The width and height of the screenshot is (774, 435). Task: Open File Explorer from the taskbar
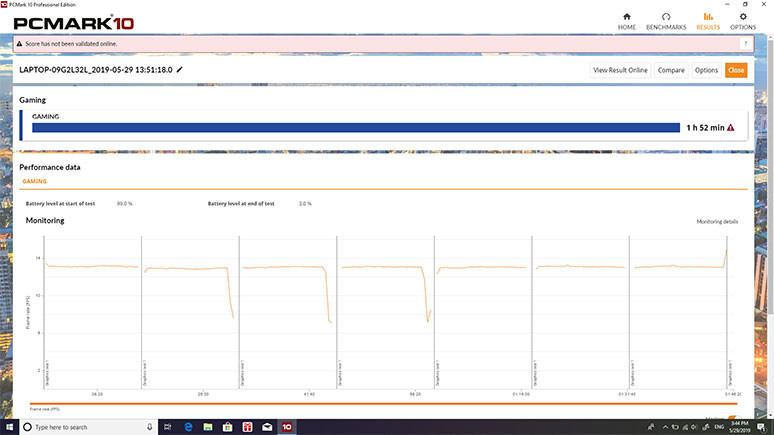(209, 427)
